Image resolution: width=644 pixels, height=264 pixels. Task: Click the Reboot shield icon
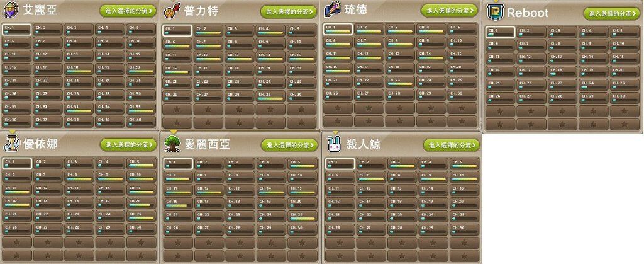point(494,12)
